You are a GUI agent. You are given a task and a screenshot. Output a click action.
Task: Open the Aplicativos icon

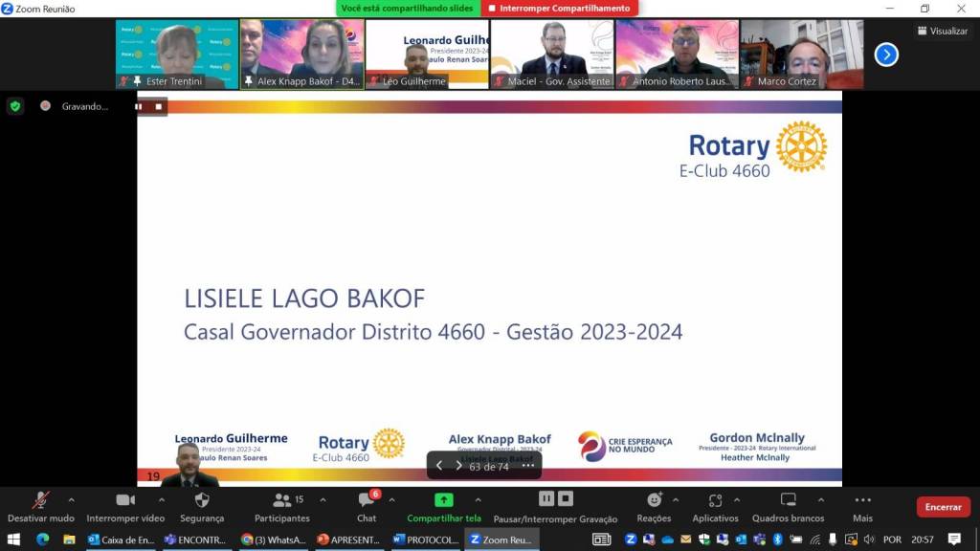click(715, 500)
